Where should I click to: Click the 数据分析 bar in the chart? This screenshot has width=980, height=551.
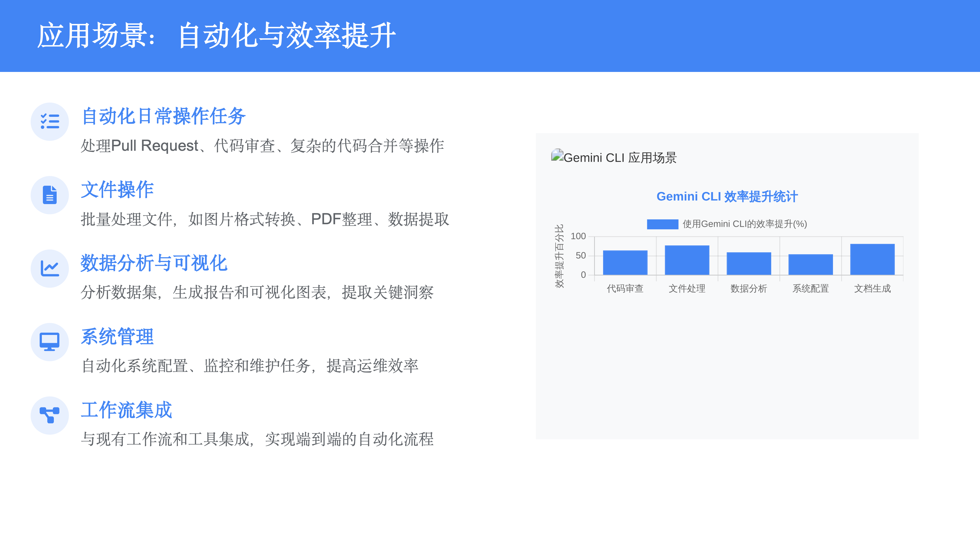(x=749, y=264)
